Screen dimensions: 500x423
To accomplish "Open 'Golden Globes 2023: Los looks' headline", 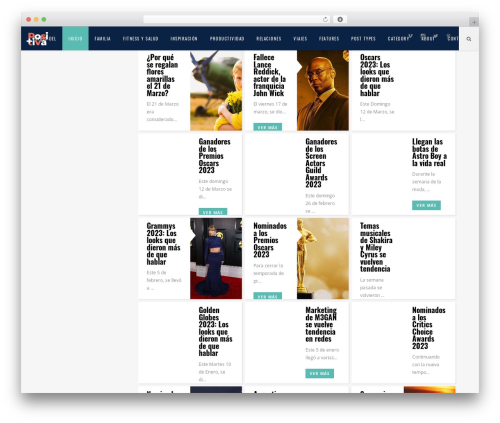I will click(x=215, y=331).
